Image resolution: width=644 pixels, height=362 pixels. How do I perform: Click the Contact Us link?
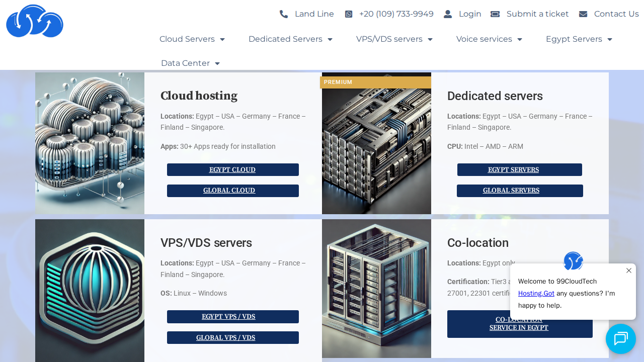click(616, 14)
